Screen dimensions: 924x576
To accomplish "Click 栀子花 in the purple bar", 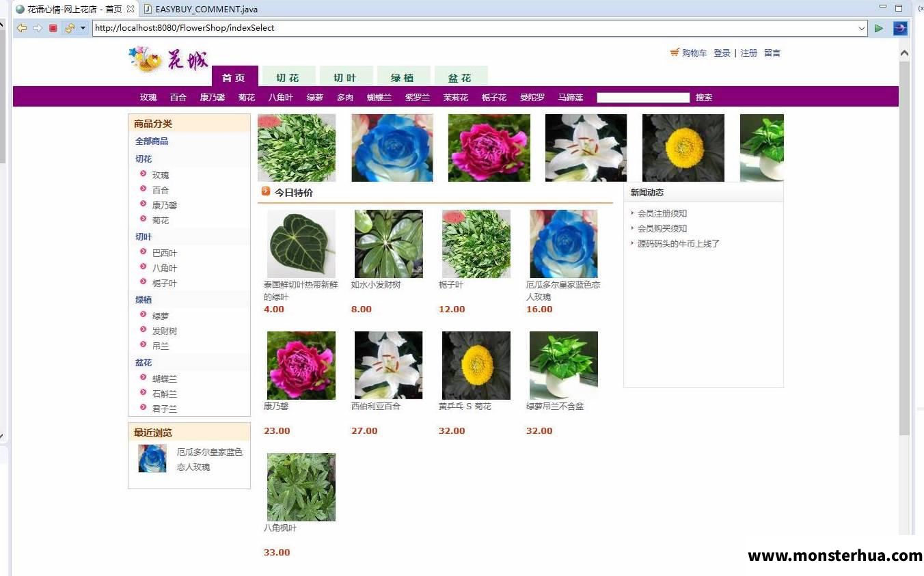I will (x=494, y=98).
